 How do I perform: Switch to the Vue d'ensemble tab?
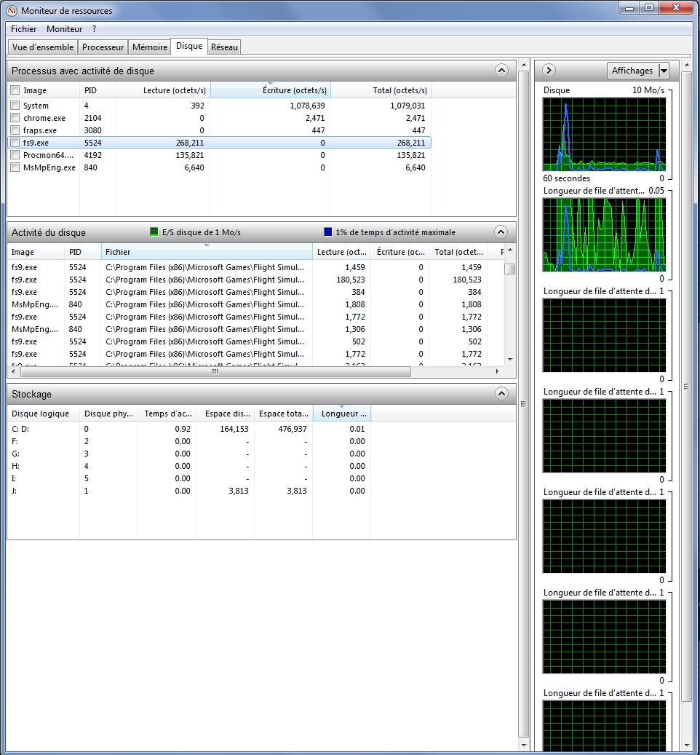(x=43, y=47)
